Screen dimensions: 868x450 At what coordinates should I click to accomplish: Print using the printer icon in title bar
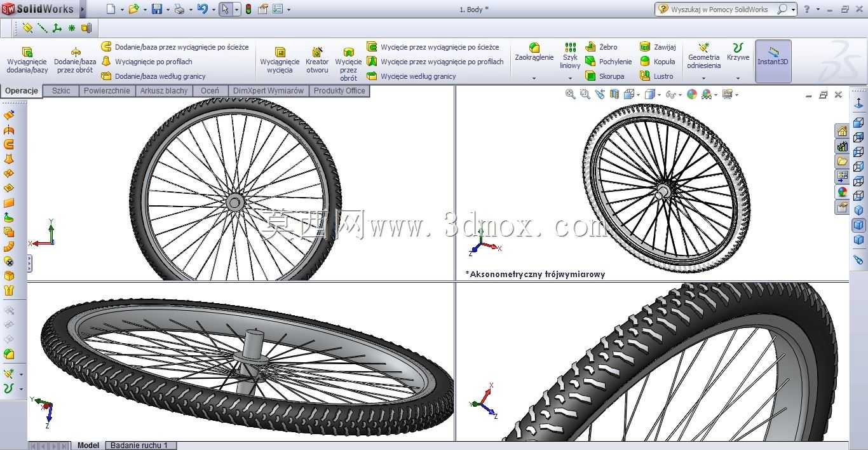[179, 9]
